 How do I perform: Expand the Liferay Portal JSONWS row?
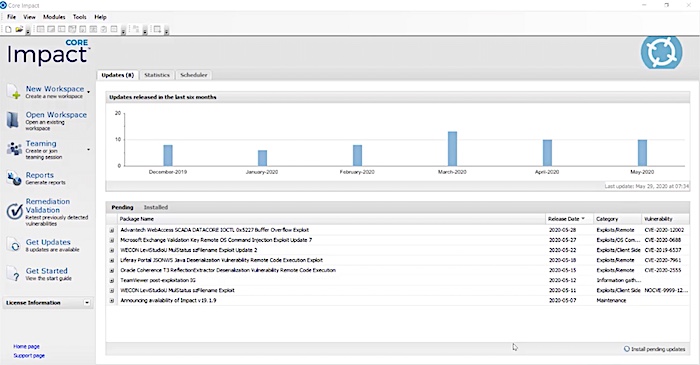point(112,260)
